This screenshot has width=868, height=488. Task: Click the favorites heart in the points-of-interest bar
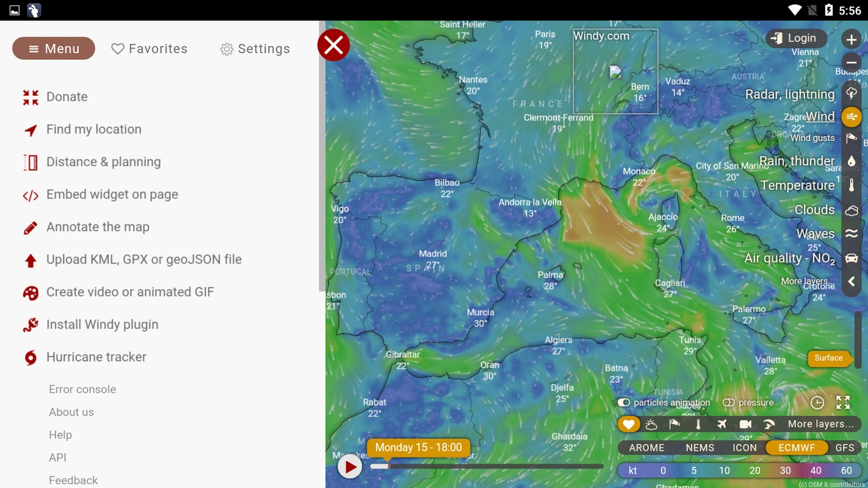point(628,424)
